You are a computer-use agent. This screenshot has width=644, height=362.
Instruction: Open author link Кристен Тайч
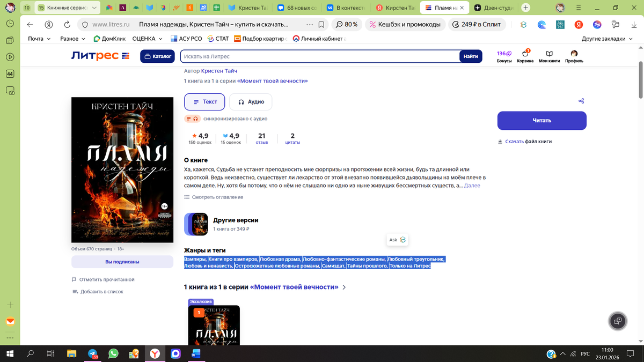pos(219,71)
